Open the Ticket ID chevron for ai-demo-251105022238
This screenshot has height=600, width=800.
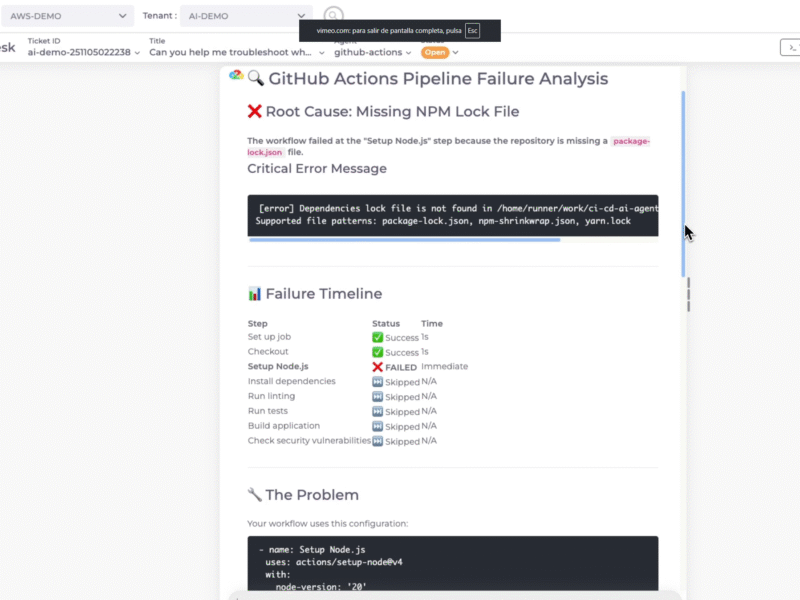click(x=137, y=53)
